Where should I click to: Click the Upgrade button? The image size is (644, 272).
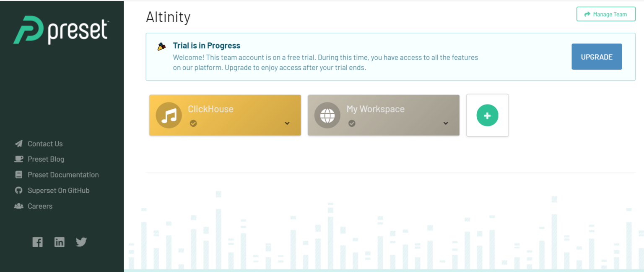point(596,57)
